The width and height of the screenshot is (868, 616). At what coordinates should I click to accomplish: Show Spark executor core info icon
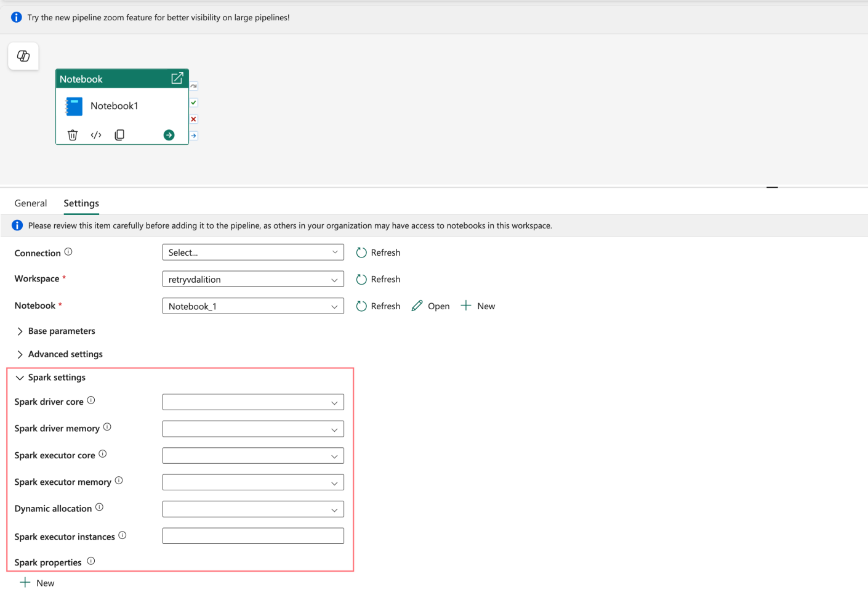click(x=103, y=453)
